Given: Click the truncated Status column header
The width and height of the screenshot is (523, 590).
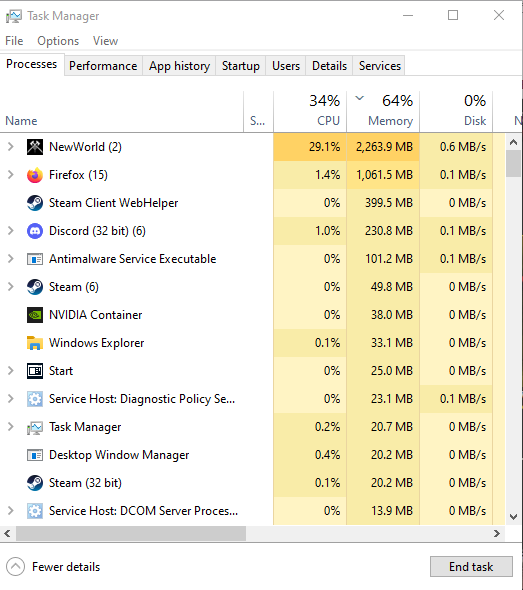Looking at the screenshot, I should (258, 112).
